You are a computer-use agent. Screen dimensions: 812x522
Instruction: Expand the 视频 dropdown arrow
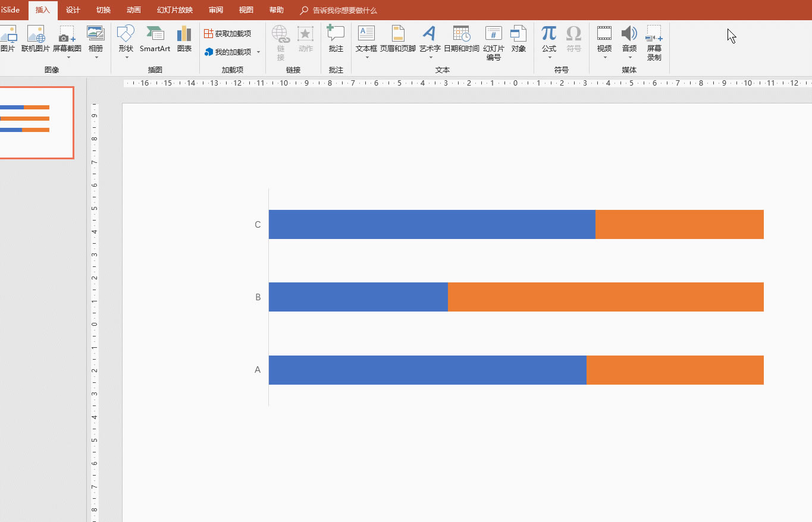point(605,58)
